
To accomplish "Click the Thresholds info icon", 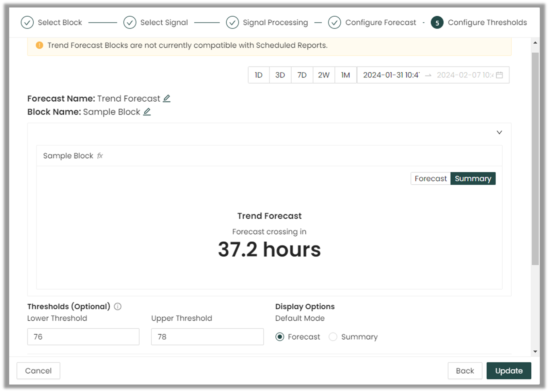I will (x=118, y=307).
